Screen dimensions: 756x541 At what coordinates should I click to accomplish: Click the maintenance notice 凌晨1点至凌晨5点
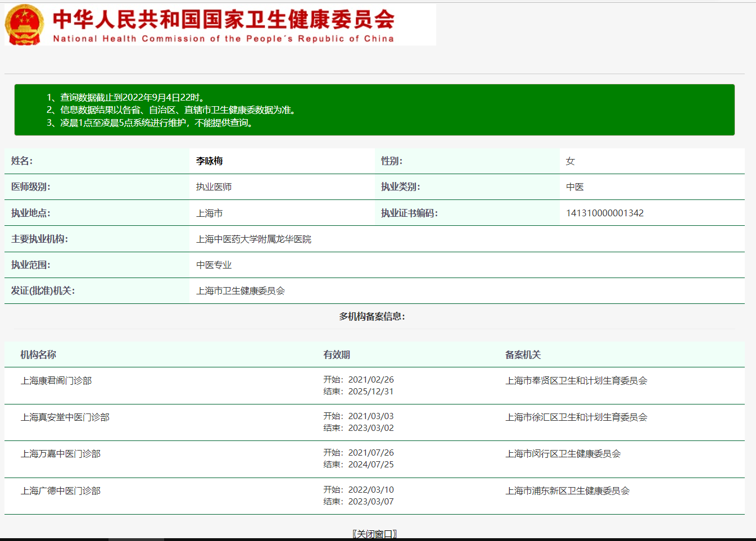click(x=150, y=123)
